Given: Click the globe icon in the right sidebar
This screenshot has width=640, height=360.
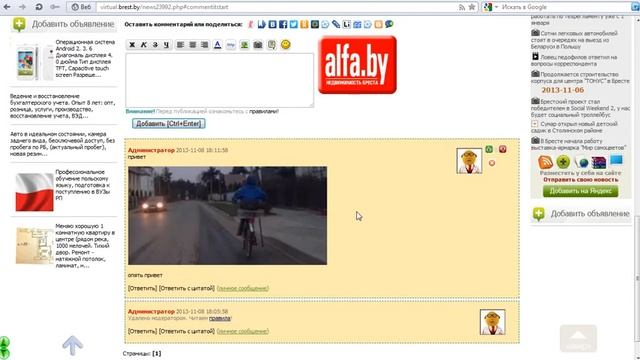Looking at the screenshot, I should tap(582, 162).
